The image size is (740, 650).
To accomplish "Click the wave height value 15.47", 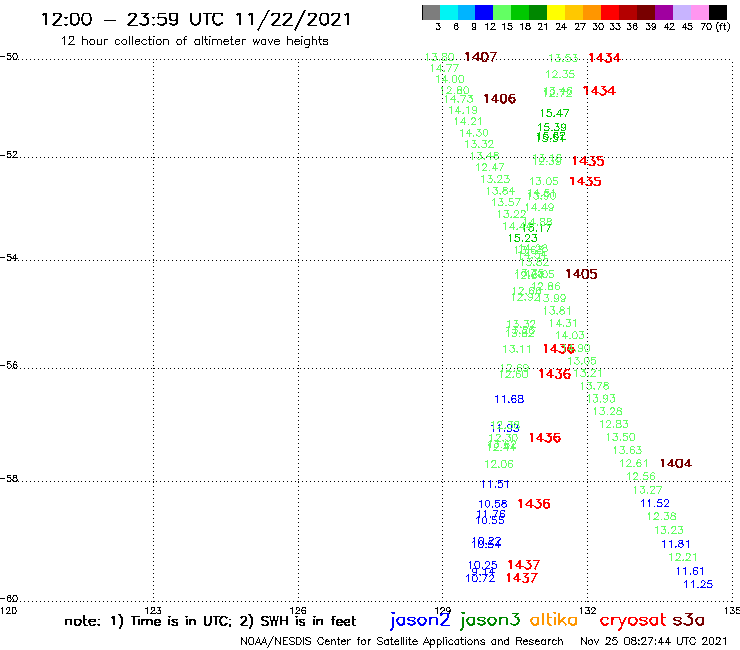I will tap(555, 113).
